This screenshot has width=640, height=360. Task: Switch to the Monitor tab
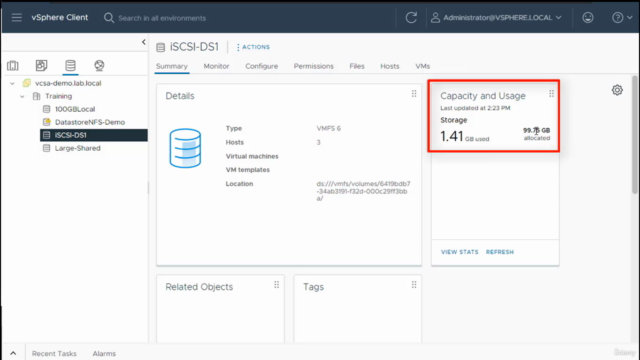point(216,66)
